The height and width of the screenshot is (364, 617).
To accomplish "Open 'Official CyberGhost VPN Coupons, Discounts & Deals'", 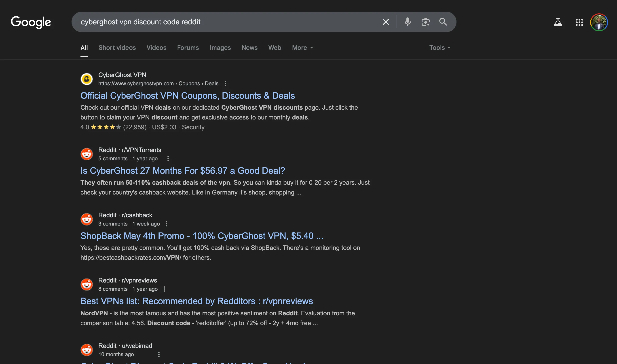I will click(188, 96).
